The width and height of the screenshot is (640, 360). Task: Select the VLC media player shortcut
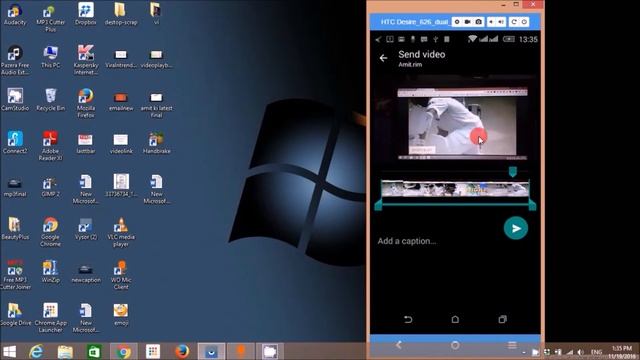pos(121,232)
